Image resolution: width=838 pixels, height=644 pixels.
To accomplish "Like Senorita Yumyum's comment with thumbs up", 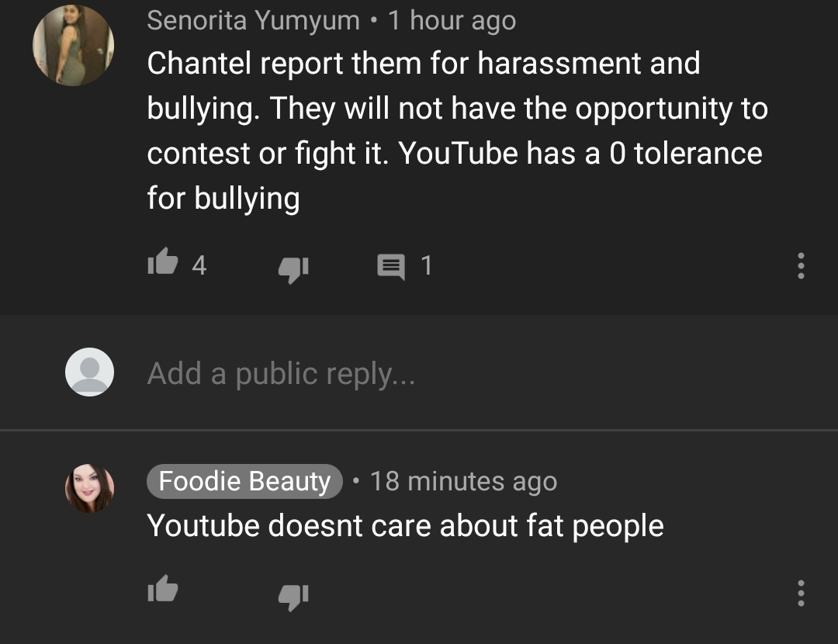I will click(162, 261).
